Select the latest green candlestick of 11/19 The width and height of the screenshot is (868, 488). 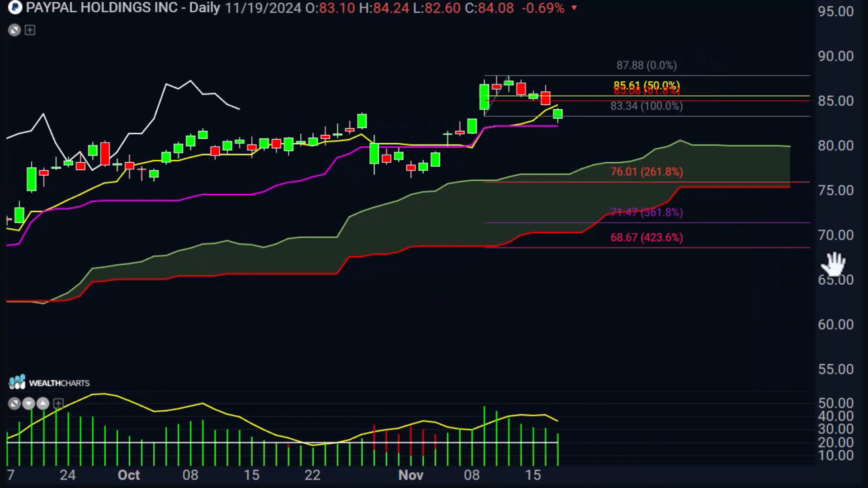[x=558, y=113]
